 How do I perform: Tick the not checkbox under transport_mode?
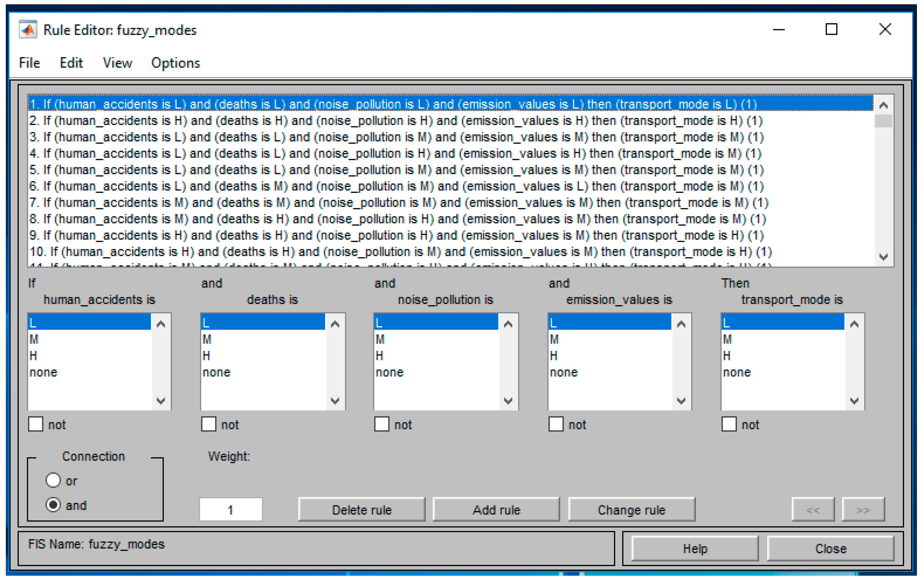[729, 424]
